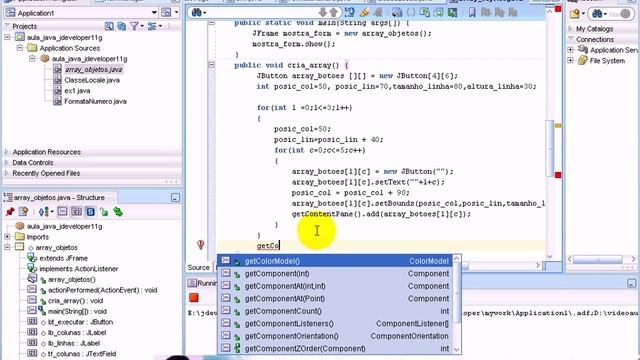Select cria_array() : void in Structure

(x=76, y=301)
